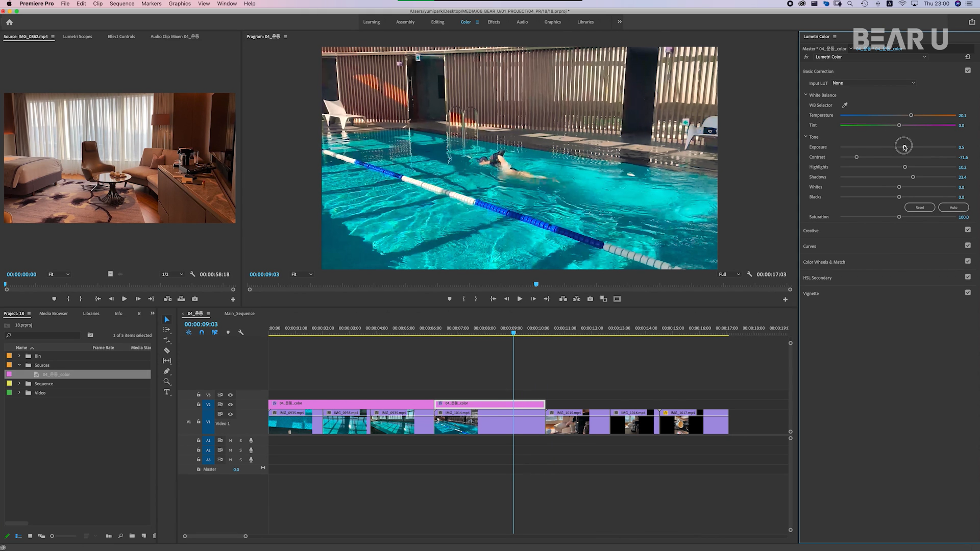Select the Pen tool

(x=167, y=371)
